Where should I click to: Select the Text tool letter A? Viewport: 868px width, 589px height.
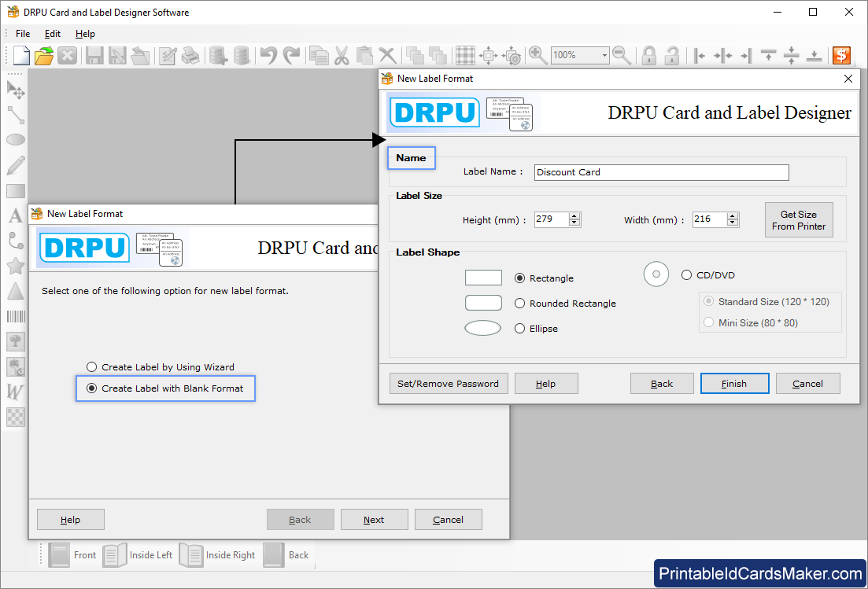click(x=16, y=215)
